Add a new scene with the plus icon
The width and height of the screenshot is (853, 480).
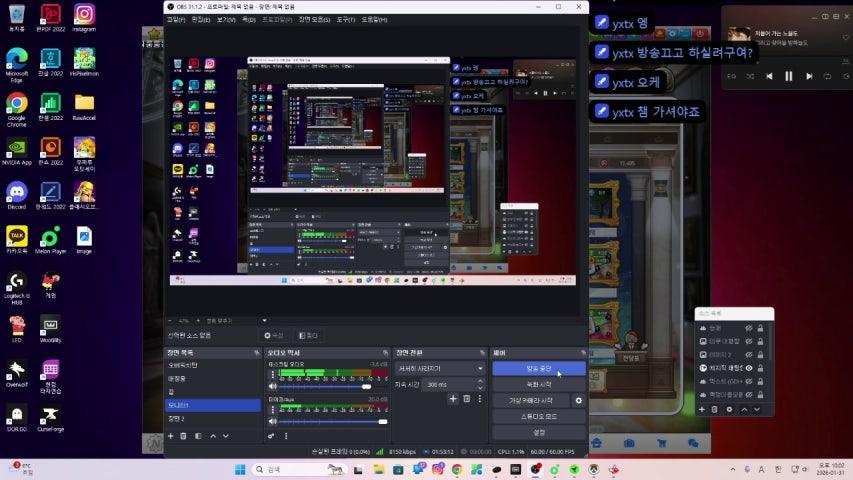(x=171, y=436)
